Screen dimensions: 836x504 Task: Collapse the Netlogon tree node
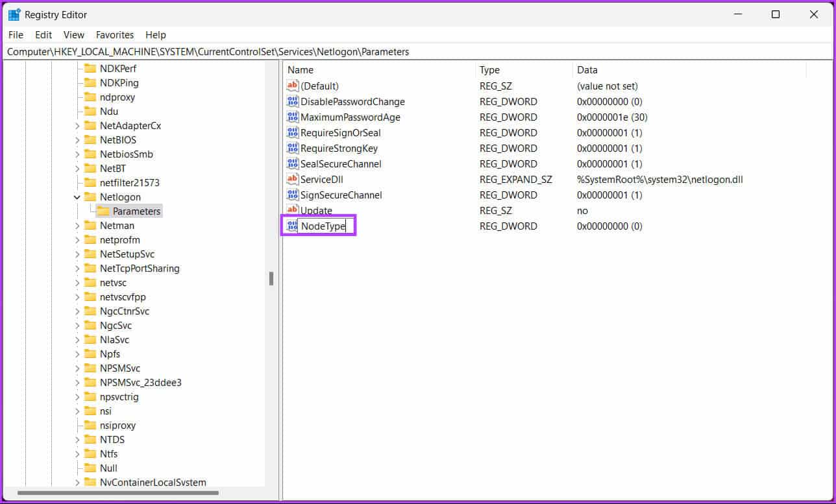click(x=77, y=197)
